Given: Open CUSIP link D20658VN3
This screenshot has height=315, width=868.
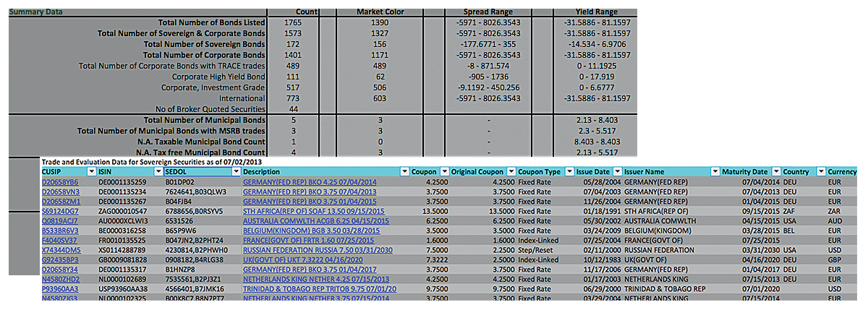Looking at the screenshot, I should click(x=60, y=191).
